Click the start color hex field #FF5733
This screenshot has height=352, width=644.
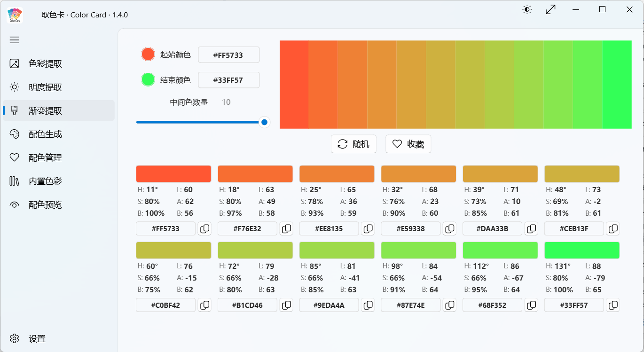tap(228, 55)
